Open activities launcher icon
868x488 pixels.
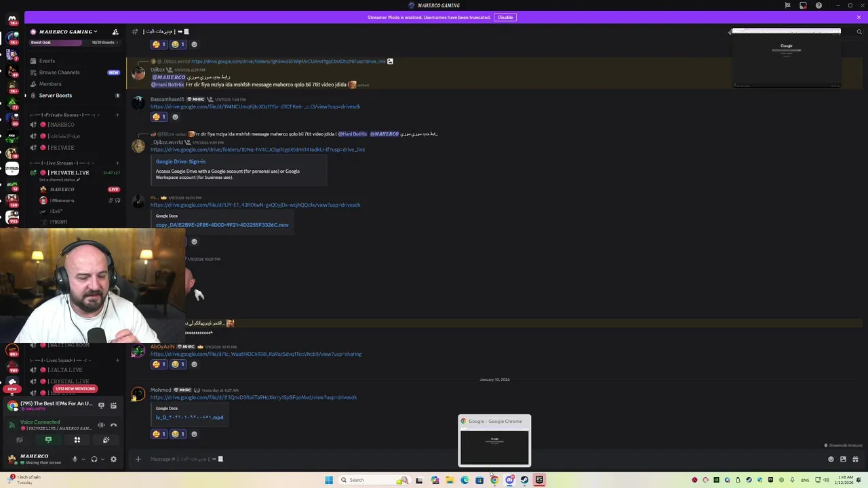(77, 440)
